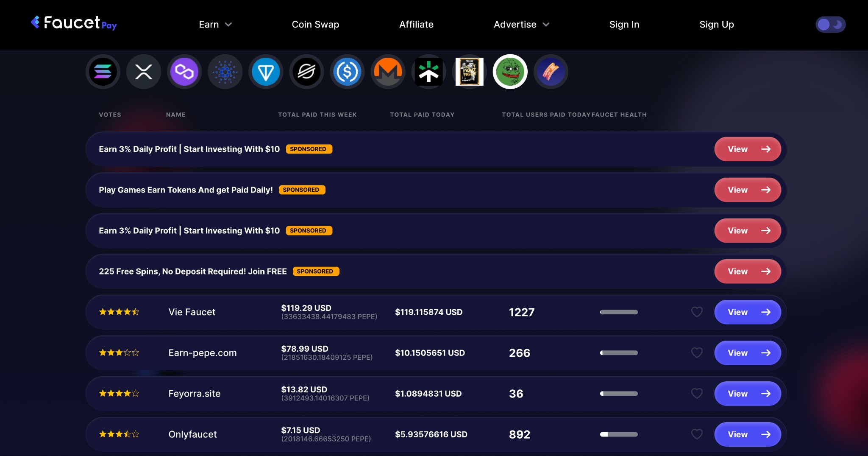Click the Faucet Health column header
The width and height of the screenshot is (868, 456).
(x=619, y=115)
